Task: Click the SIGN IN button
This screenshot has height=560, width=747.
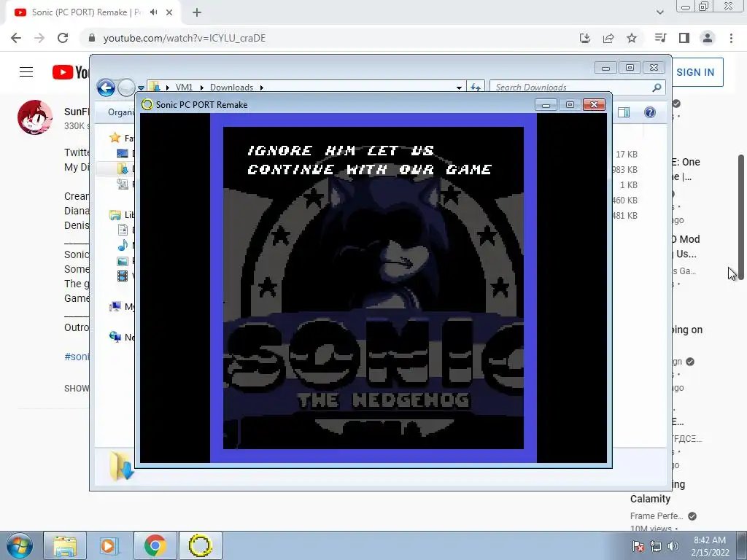Action: click(x=695, y=72)
